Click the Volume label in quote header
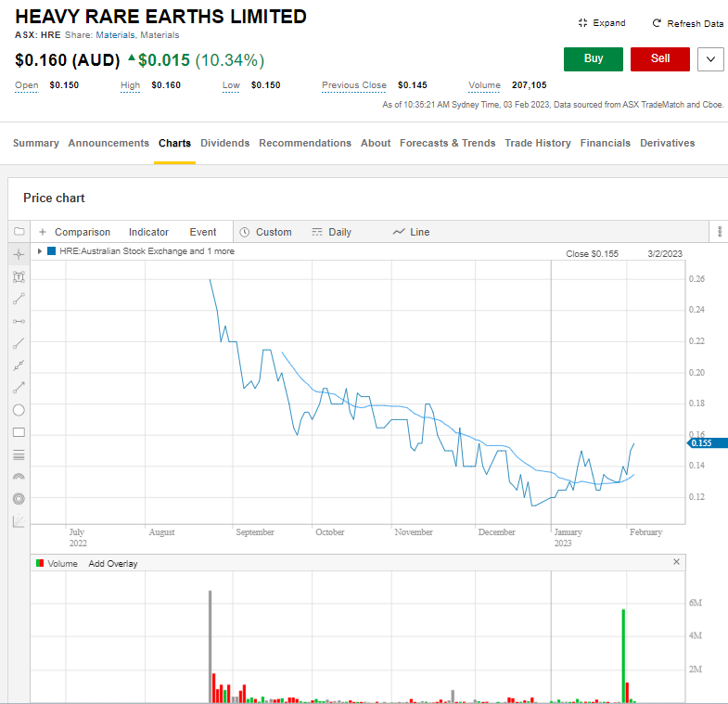This screenshot has width=728, height=704. tap(484, 85)
